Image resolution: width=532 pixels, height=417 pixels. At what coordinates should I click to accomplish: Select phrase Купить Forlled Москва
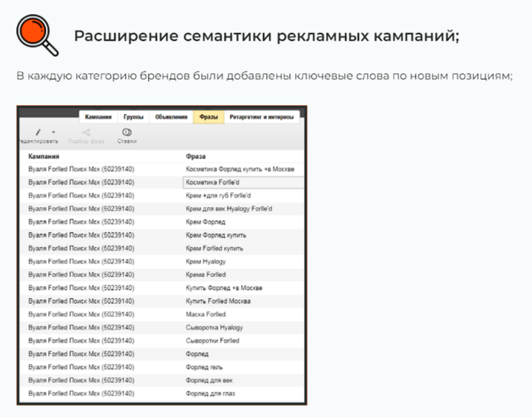coord(218,301)
